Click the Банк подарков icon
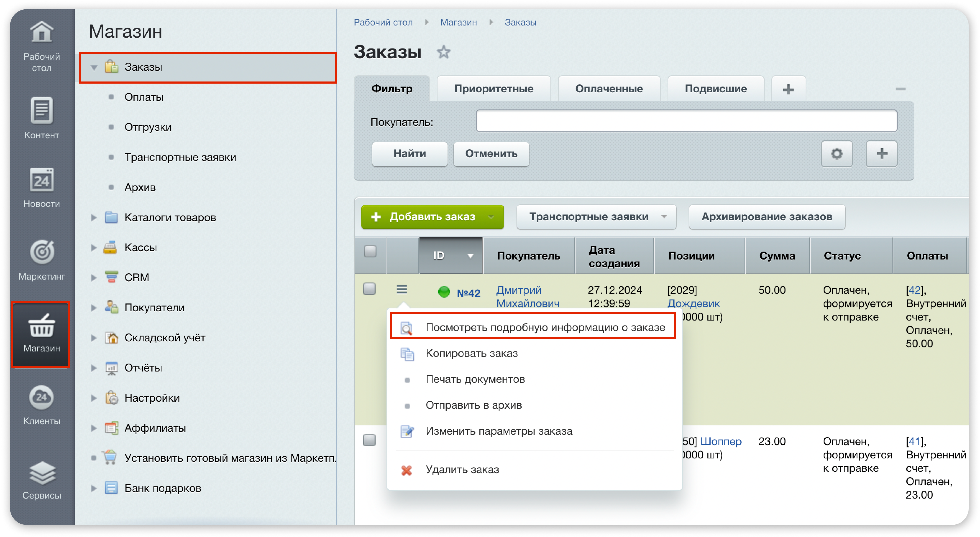The image size is (980, 537). [x=111, y=488]
